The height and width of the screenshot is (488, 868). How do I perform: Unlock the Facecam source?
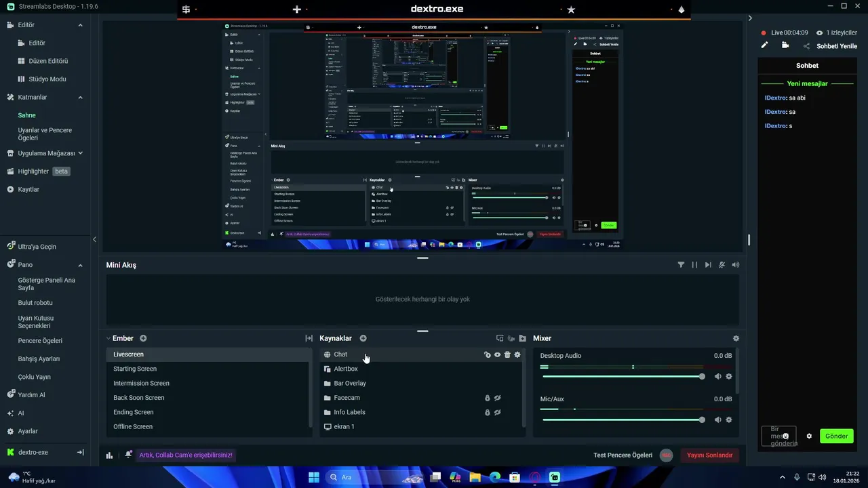pyautogui.click(x=487, y=398)
